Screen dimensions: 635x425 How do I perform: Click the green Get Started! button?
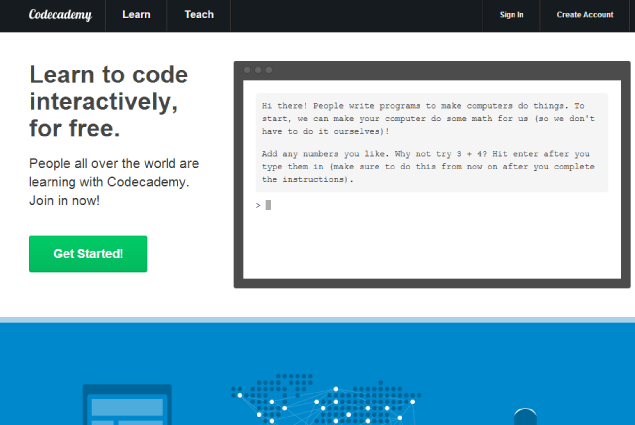pos(88,254)
